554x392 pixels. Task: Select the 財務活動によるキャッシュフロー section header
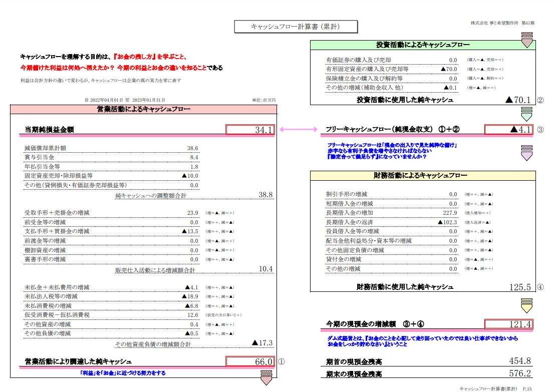tap(423, 176)
